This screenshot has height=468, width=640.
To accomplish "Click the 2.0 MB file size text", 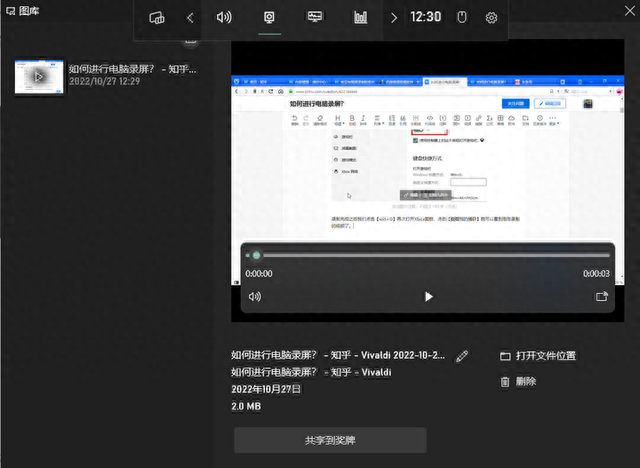I will 246,406.
